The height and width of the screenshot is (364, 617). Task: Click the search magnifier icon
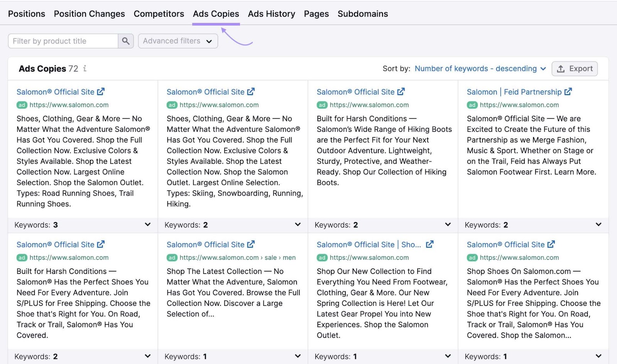(125, 41)
